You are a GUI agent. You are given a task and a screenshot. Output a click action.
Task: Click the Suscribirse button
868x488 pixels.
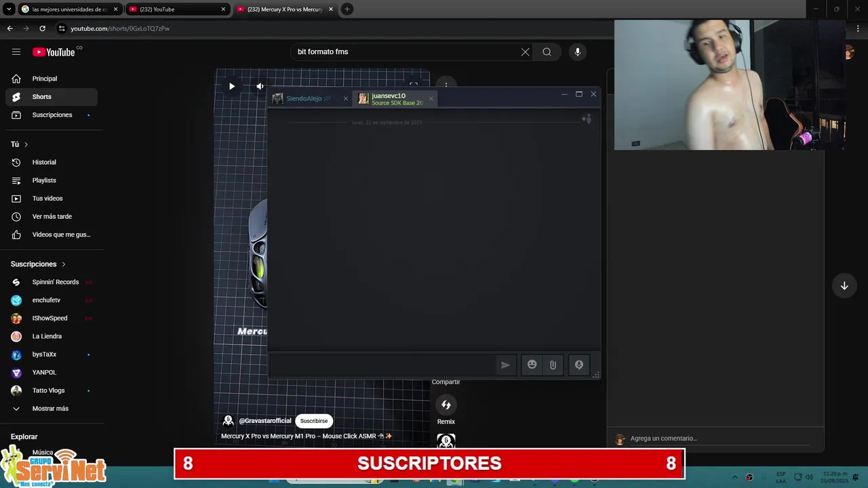click(314, 421)
